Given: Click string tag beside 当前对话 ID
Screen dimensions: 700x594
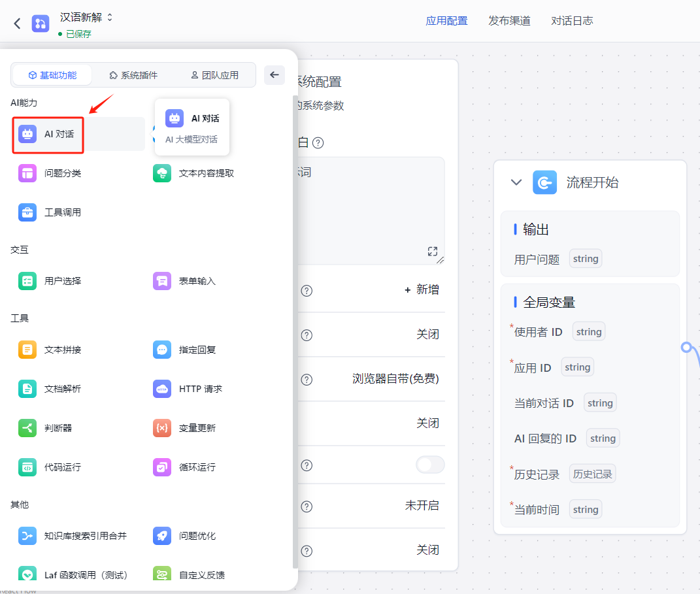Looking at the screenshot, I should click(x=600, y=403).
